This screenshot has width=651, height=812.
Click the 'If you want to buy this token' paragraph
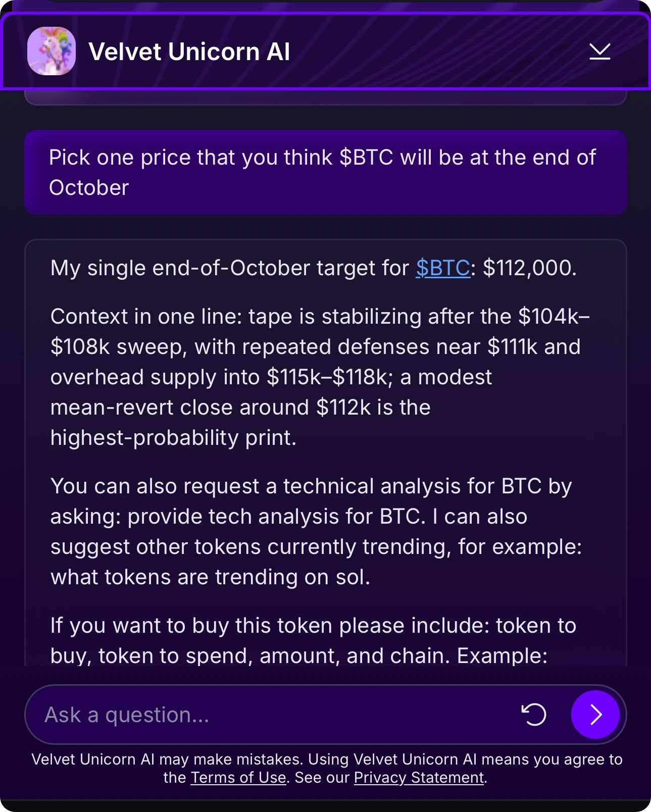(313, 640)
